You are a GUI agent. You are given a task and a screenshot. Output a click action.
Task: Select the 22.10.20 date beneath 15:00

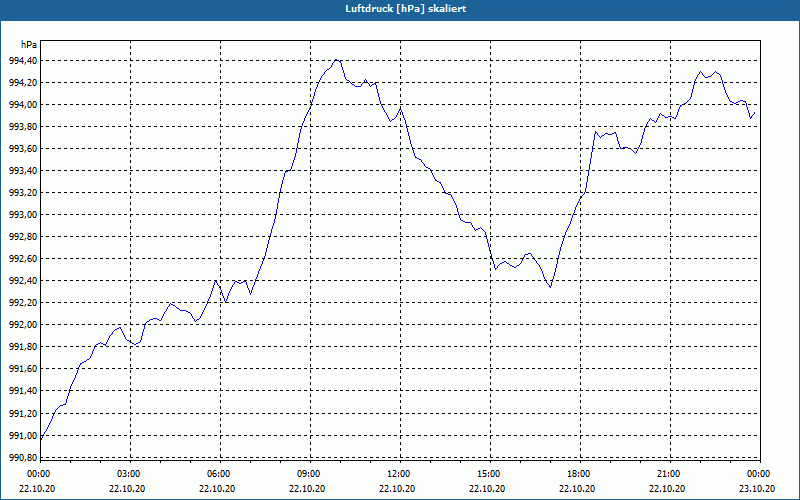click(487, 488)
